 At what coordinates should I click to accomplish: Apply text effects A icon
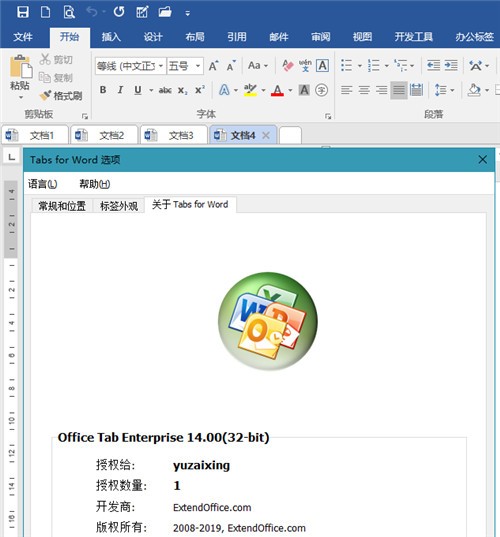(224, 90)
